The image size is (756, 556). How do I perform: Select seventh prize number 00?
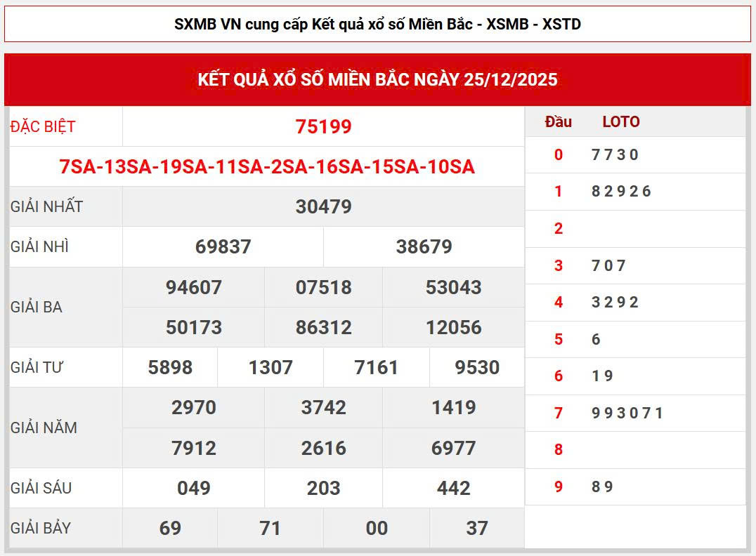click(377, 528)
